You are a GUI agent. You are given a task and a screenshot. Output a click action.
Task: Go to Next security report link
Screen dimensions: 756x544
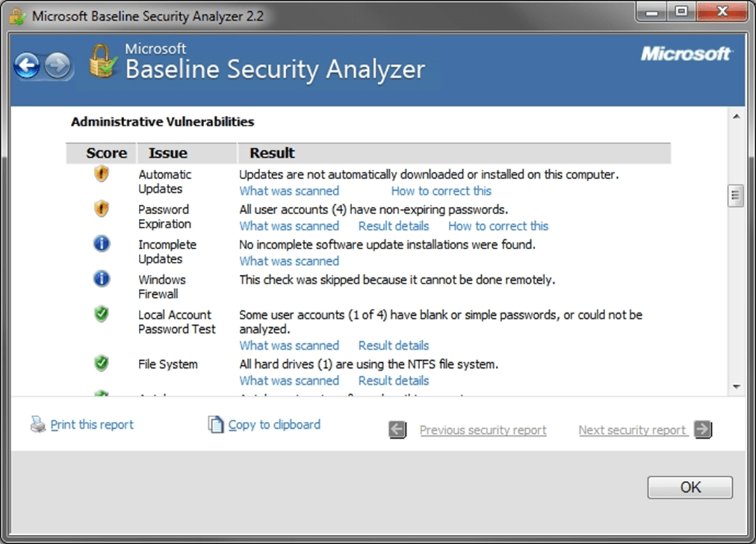632,430
